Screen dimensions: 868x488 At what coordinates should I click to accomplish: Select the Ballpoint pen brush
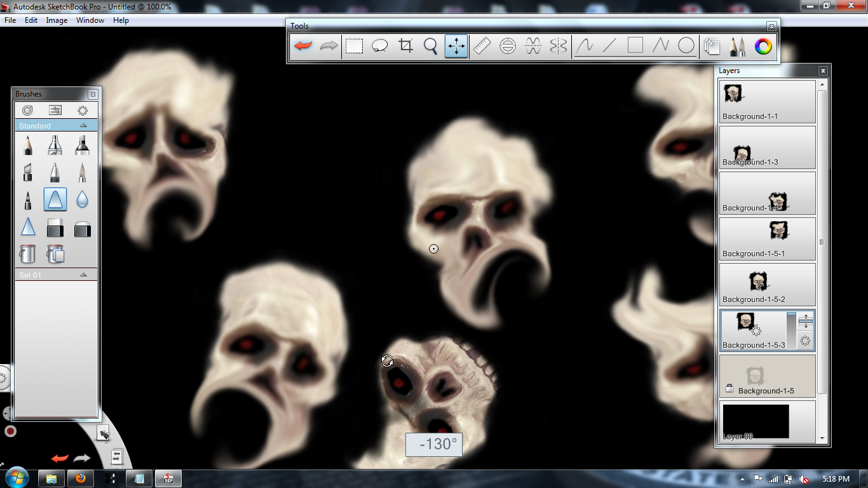[55, 172]
